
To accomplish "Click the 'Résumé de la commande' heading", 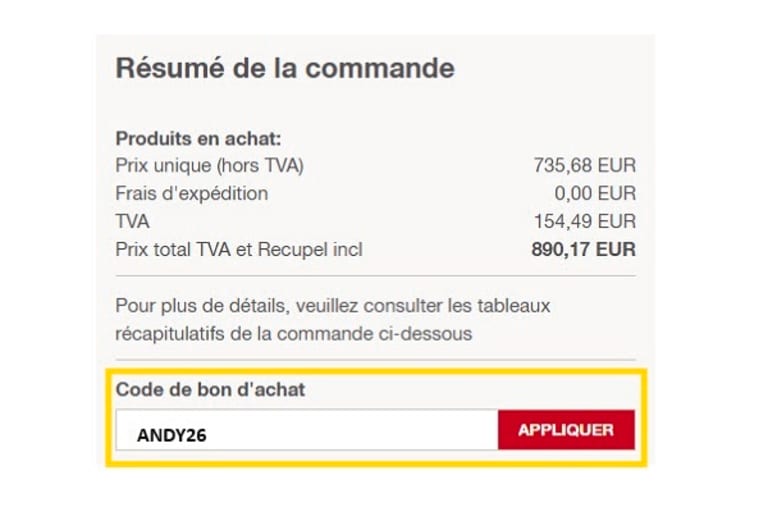I will coord(285,69).
